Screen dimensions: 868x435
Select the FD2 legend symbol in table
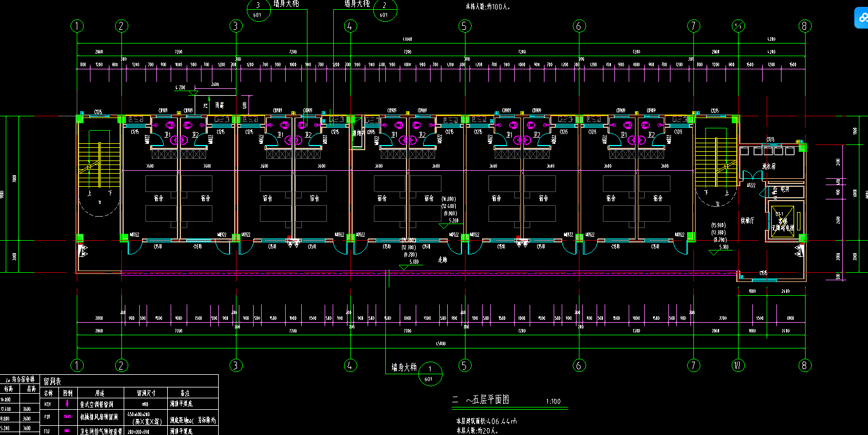tap(68, 429)
